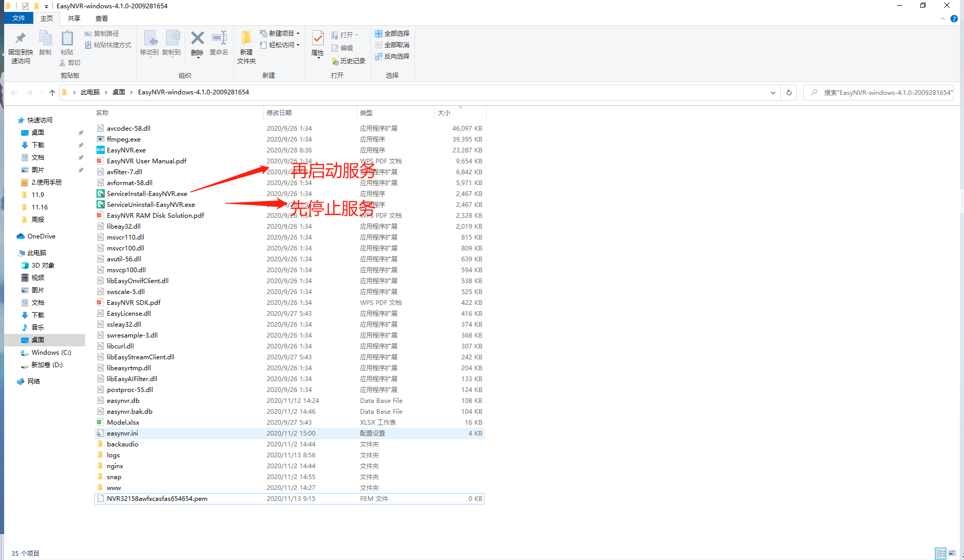Image resolution: width=964 pixels, height=560 pixels.
Task: Click the forward navigation arrow
Action: (30, 93)
